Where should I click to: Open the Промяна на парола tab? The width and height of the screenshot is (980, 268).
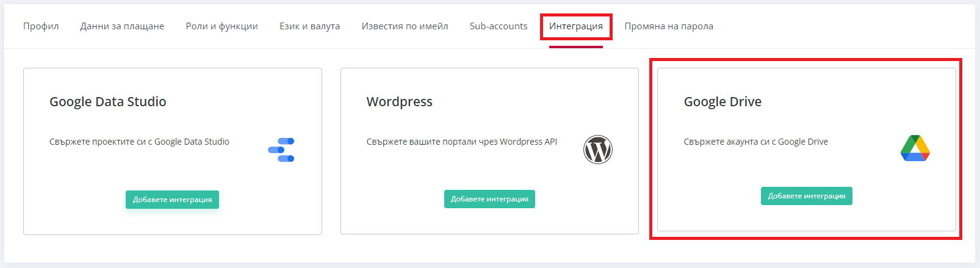point(669,26)
